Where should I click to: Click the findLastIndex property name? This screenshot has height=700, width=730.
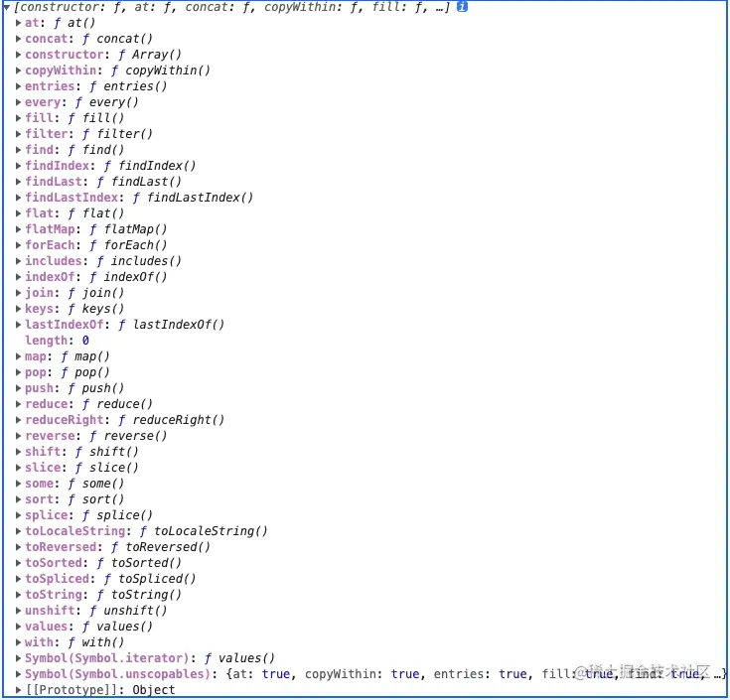coord(72,198)
